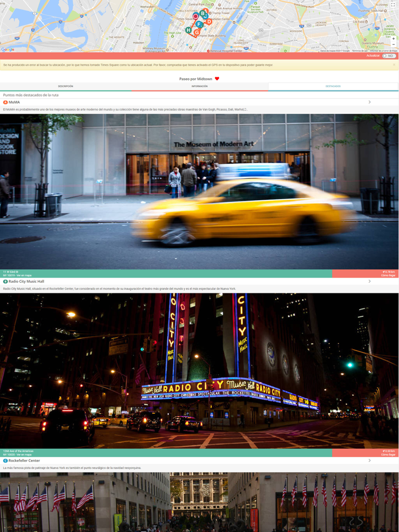This screenshot has height=532, width=399.
Task: Click Radio City 'Cómo llegar' directions button
Action: (x=365, y=453)
